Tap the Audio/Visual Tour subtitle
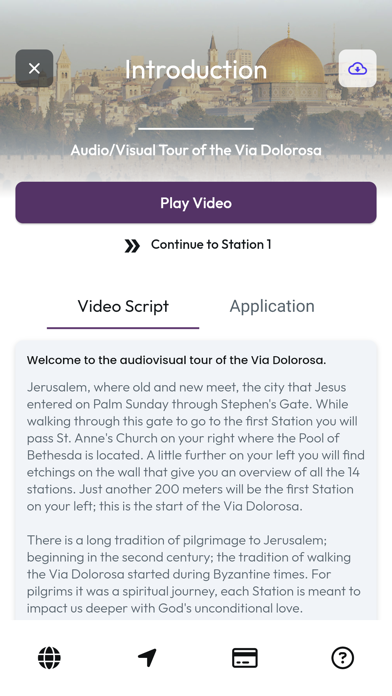 (x=196, y=150)
